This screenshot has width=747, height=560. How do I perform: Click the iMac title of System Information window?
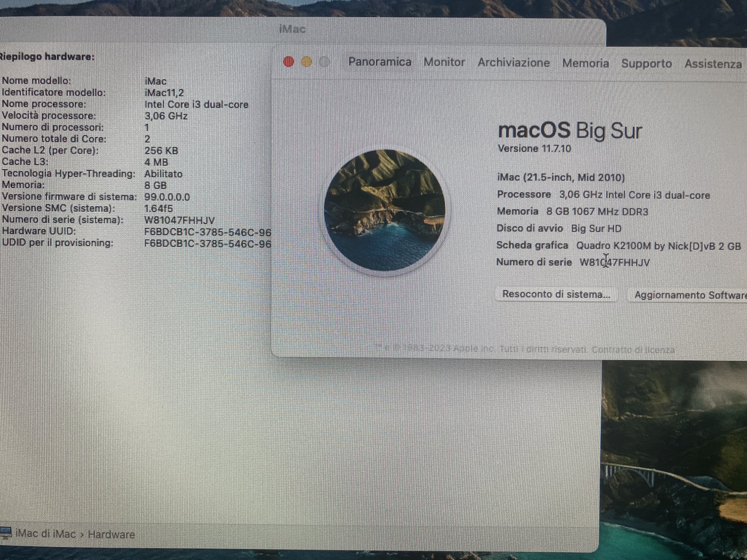pyautogui.click(x=292, y=29)
